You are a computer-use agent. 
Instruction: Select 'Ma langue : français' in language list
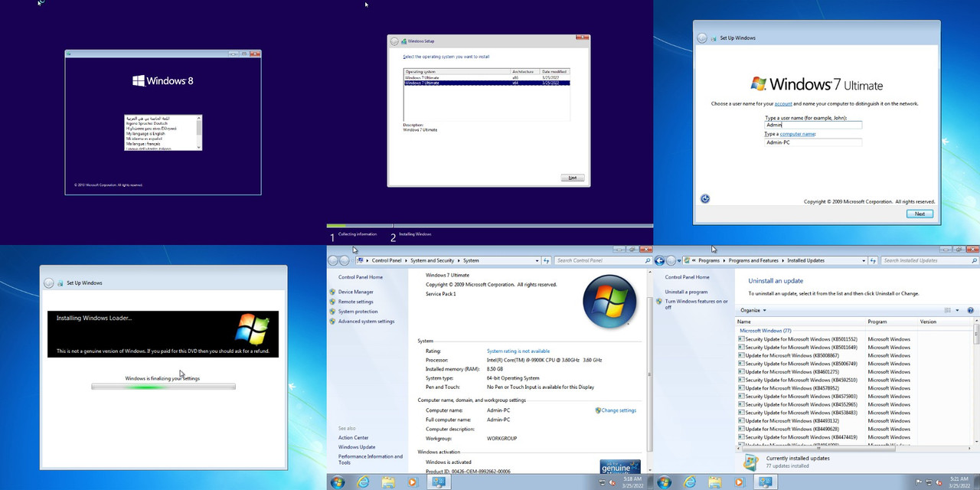coord(144,143)
